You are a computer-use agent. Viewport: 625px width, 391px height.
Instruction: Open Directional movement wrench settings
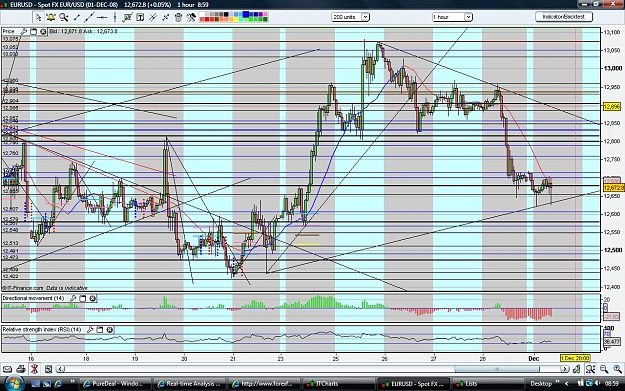[73, 298]
